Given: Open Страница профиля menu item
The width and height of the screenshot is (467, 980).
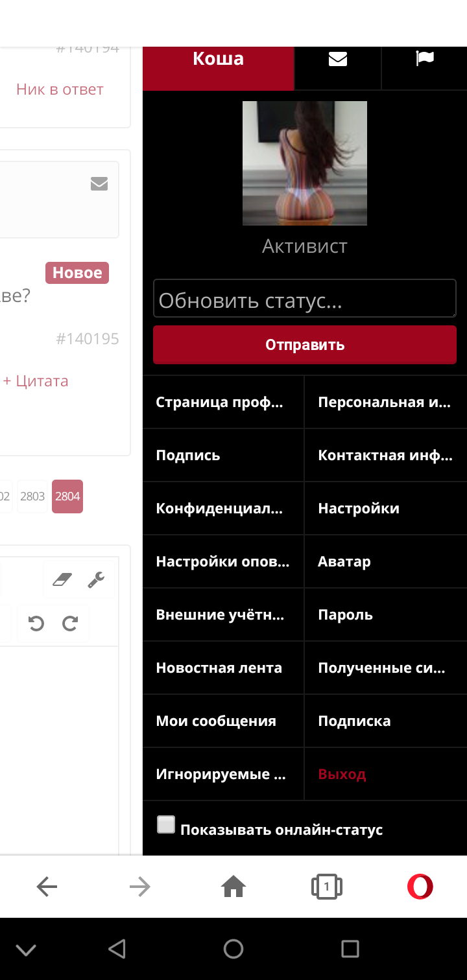Looking at the screenshot, I should [x=223, y=402].
